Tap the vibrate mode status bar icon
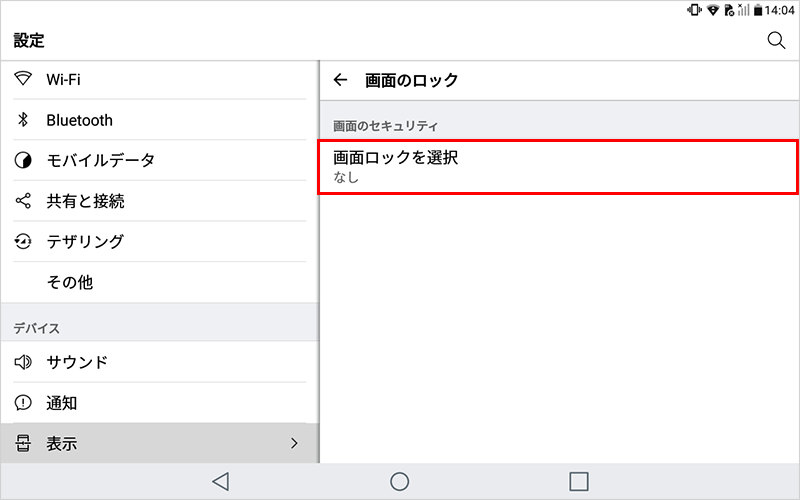This screenshot has width=800, height=500. (x=694, y=9)
